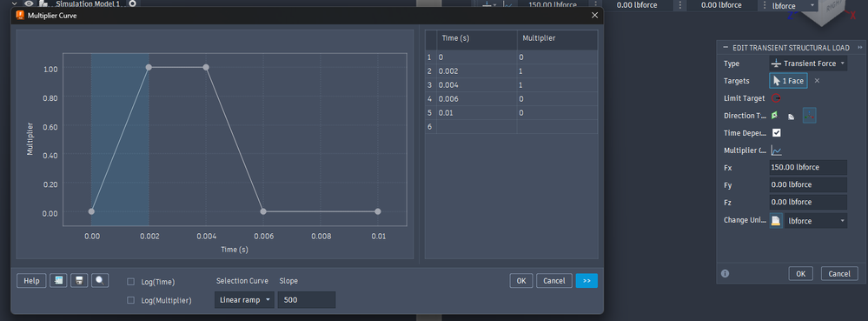868x321 pixels.
Task: Select the curve starting point at time 0.00
Action: point(91,211)
